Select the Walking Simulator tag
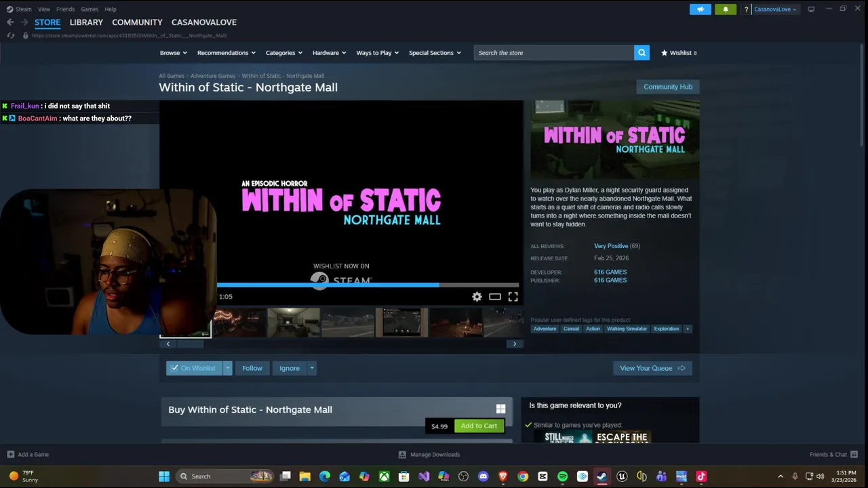 click(x=627, y=329)
